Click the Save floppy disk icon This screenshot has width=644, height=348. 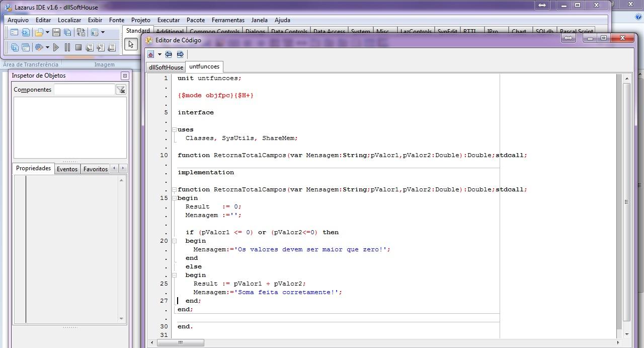pyautogui.click(x=56, y=32)
